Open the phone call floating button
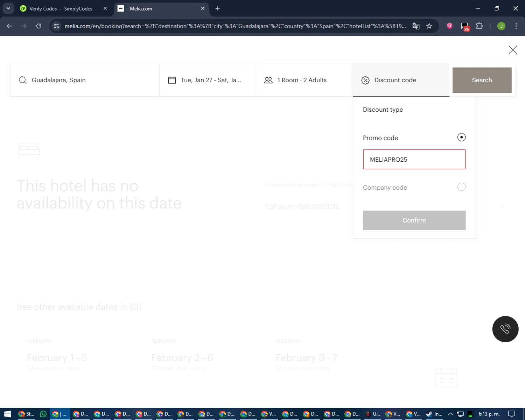The height and width of the screenshot is (420, 525). (x=505, y=329)
